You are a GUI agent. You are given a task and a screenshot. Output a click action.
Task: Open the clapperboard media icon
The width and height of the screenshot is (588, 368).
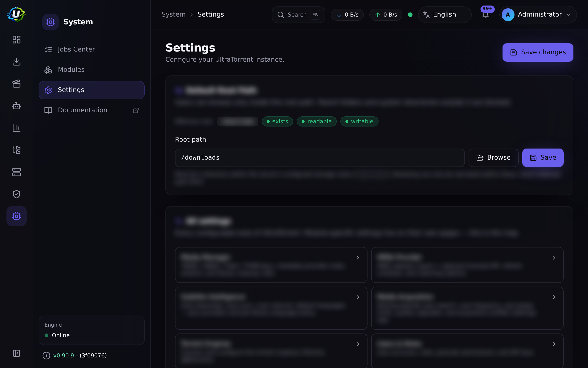click(16, 84)
